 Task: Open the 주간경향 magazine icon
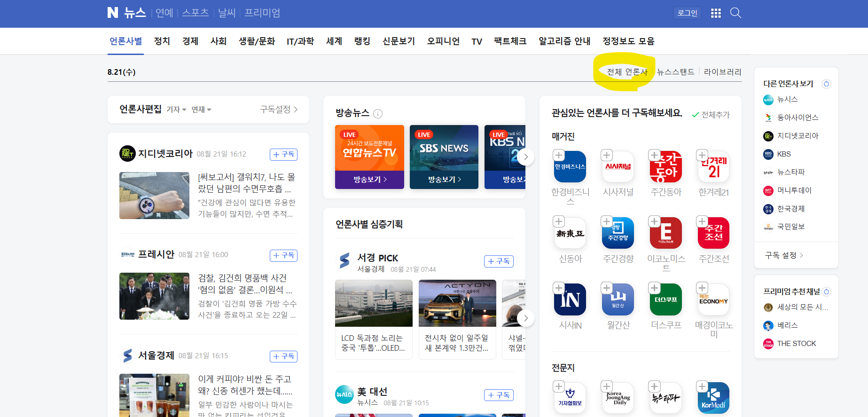(618, 233)
